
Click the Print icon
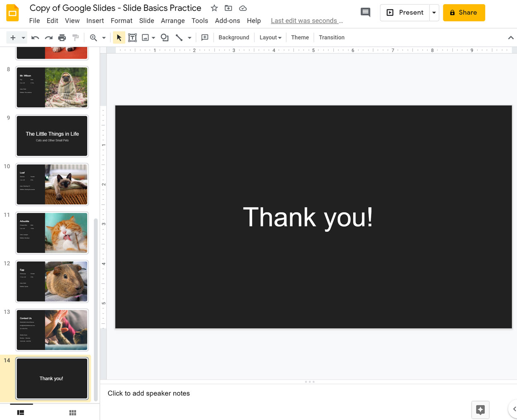62,37
